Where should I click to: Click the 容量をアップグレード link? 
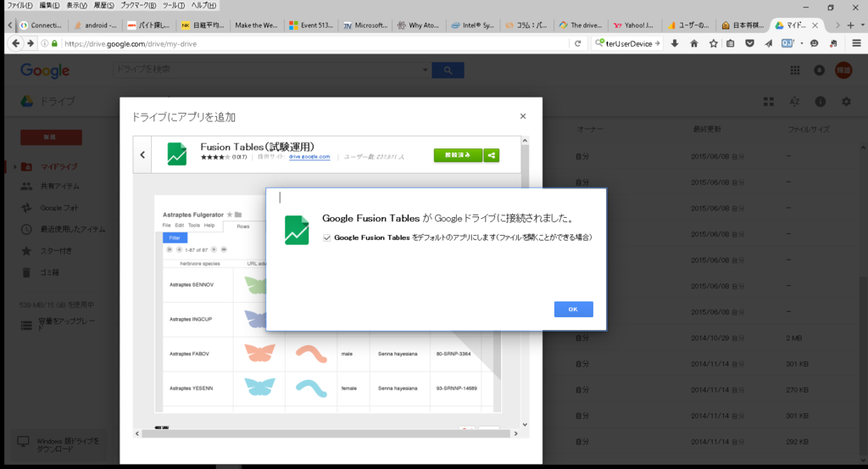[x=66, y=325]
